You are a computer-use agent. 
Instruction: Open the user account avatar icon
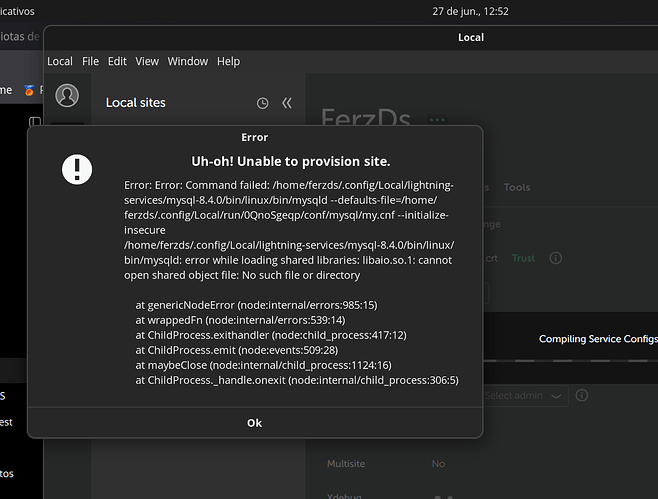(x=67, y=95)
